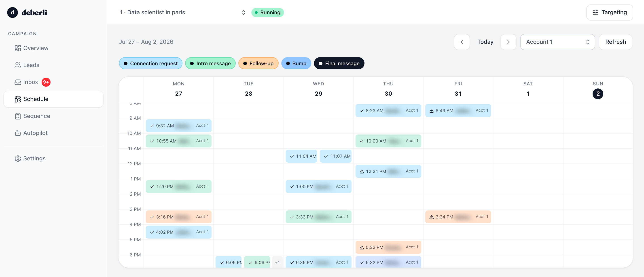The height and width of the screenshot is (277, 644).
Task: Click the Sequence clipboard icon
Action: [18, 116]
